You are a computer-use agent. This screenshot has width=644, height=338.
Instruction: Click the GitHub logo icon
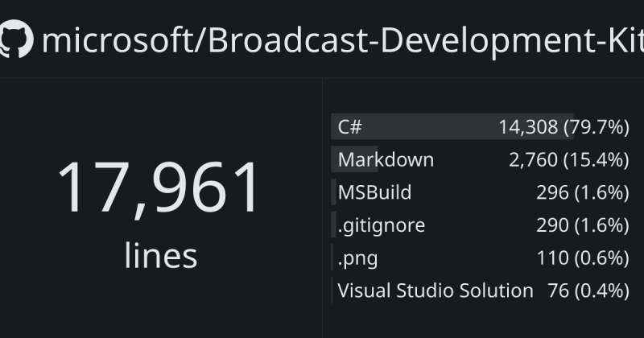[x=15, y=39]
